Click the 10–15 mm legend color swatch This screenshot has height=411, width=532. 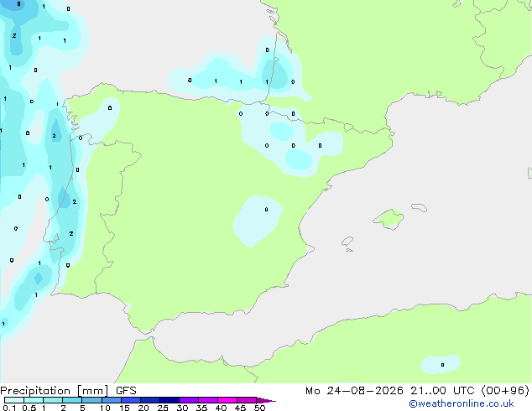coord(111,400)
